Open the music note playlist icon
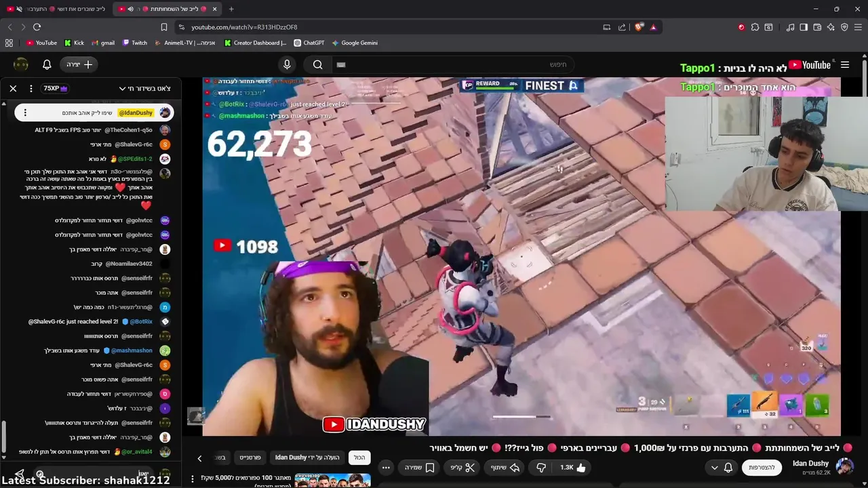868x488 pixels. pos(791,27)
